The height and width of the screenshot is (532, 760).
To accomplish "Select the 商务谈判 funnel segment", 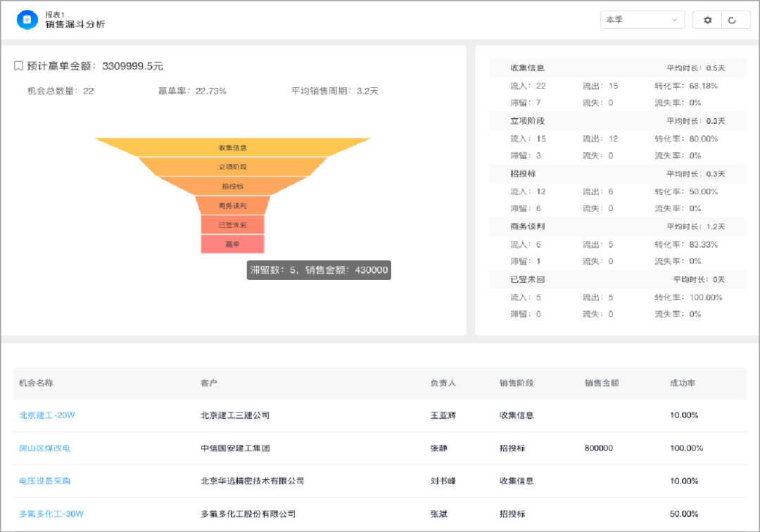I will tap(232, 205).
